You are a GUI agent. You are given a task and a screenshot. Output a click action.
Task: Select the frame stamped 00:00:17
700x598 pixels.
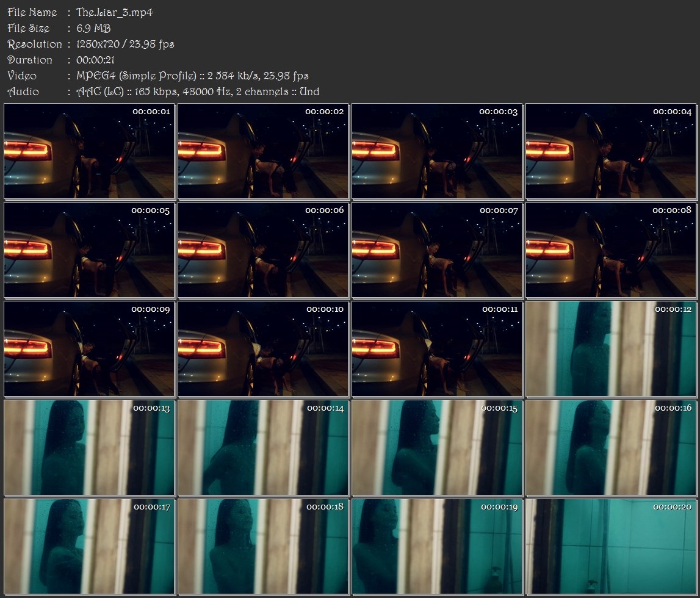point(89,547)
